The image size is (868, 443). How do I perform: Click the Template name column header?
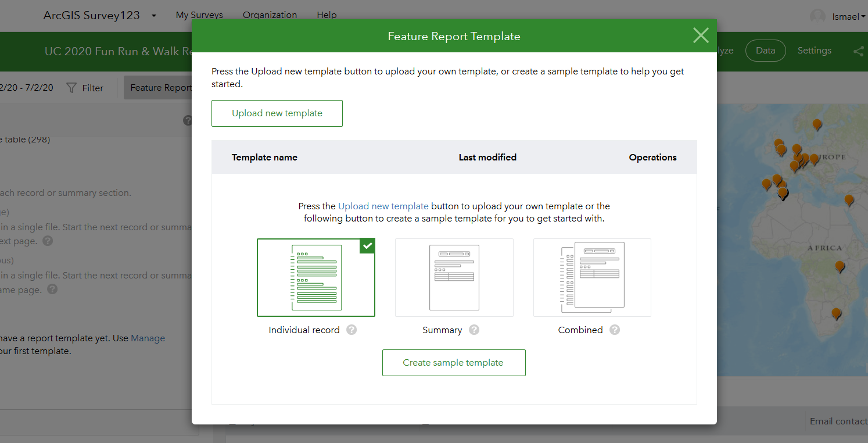click(x=264, y=157)
